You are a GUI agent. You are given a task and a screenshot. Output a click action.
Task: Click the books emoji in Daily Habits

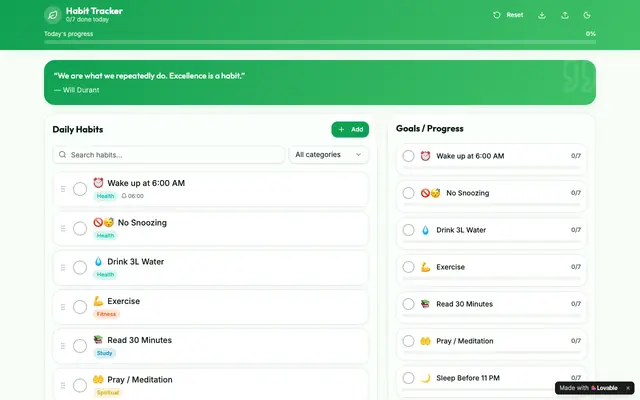tap(98, 340)
